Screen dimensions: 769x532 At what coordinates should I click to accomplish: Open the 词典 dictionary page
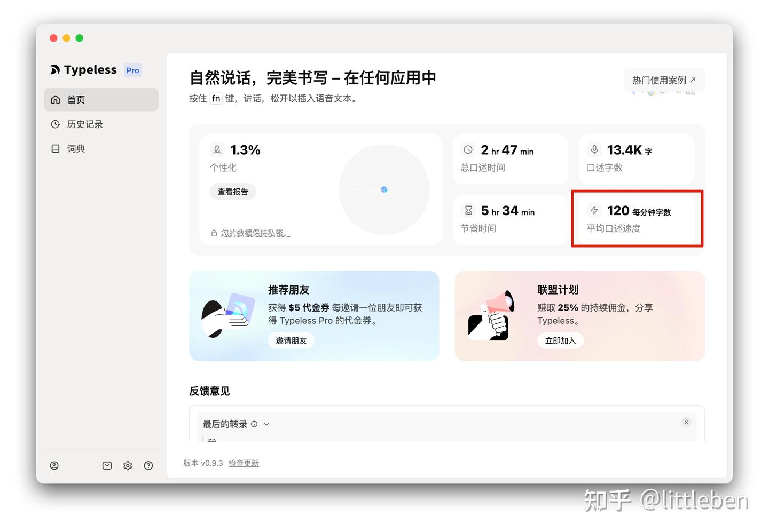tap(101, 149)
